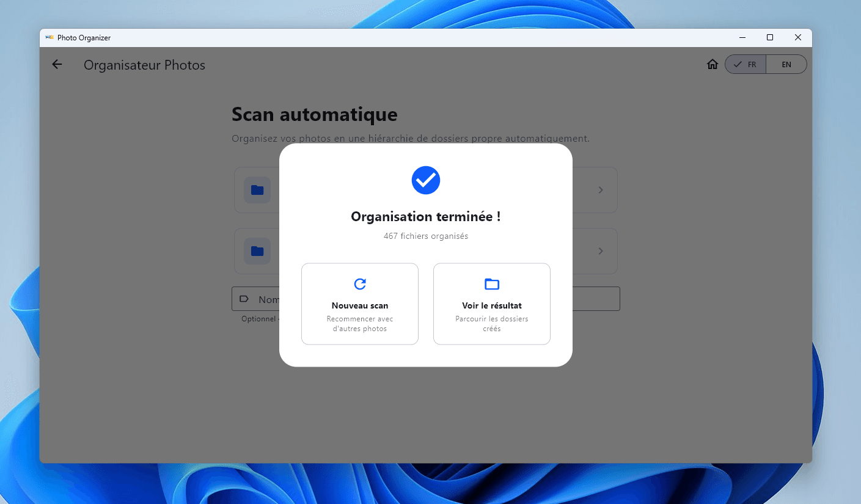861x504 pixels.
Task: Click the folder outline icon for Voir le résultat
Action: pyautogui.click(x=491, y=284)
